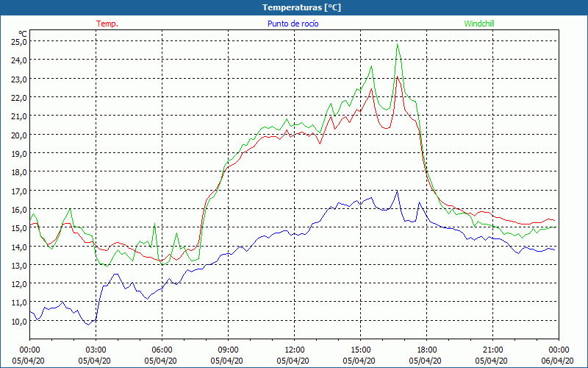Image resolution: width=588 pixels, height=368 pixels.
Task: Click the 10,0 y-axis value
Action: tap(18, 322)
